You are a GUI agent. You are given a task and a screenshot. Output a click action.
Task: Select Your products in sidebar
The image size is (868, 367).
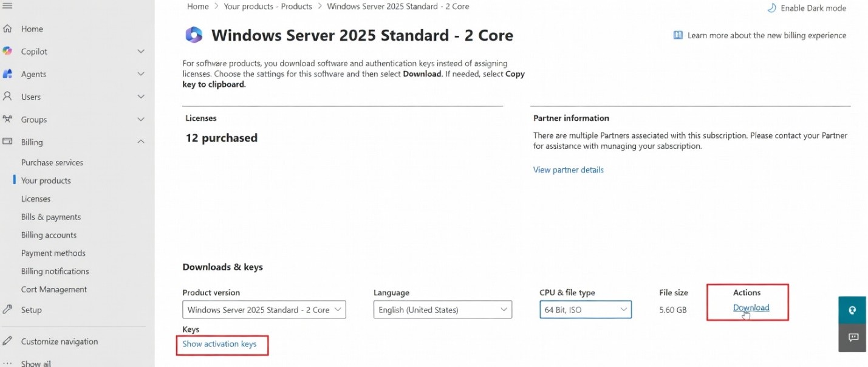46,180
